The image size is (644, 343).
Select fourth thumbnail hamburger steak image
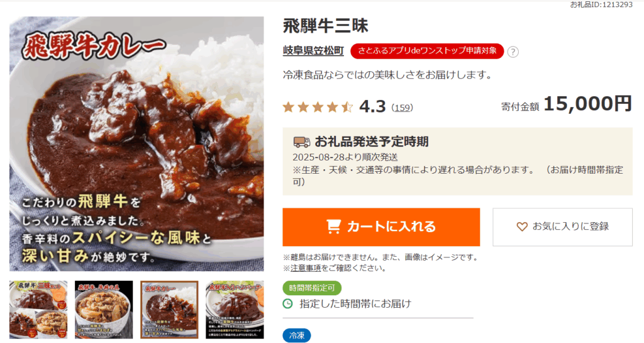point(235,310)
